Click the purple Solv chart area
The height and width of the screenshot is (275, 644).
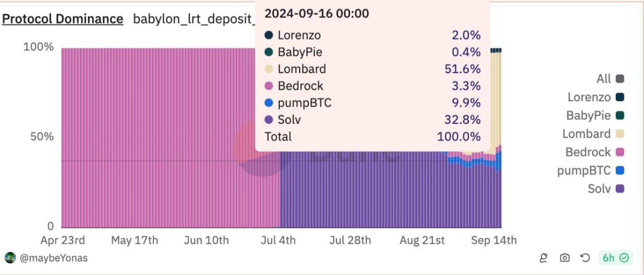coord(362,196)
